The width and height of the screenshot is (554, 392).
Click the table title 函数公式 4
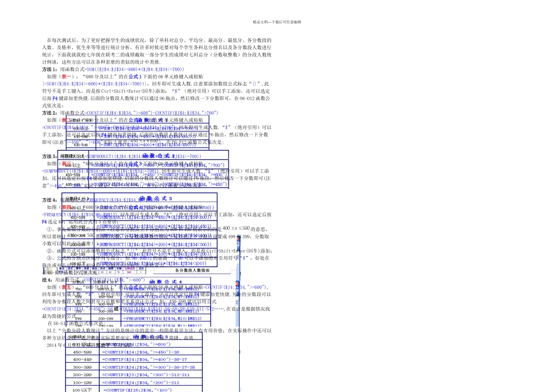(166, 282)
